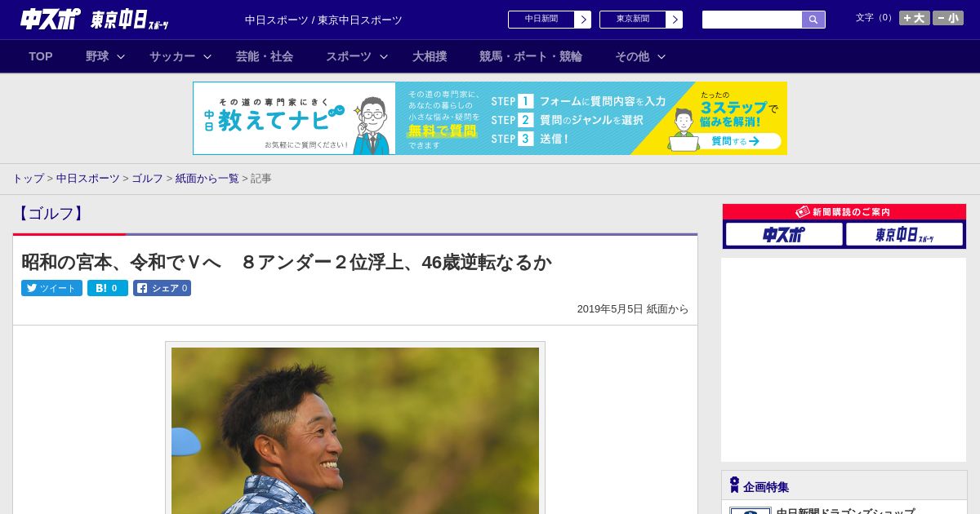980x514 pixels.
Task: Click the 教えてナビ banner advertisement
Action: (x=490, y=118)
